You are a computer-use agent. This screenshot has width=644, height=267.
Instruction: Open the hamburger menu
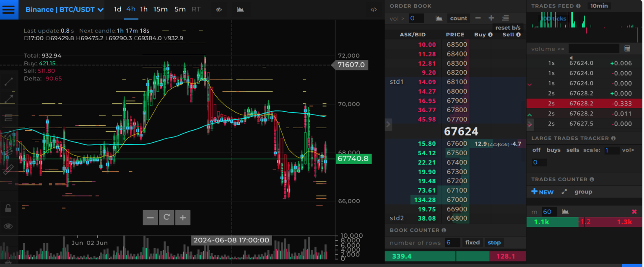[9, 9]
